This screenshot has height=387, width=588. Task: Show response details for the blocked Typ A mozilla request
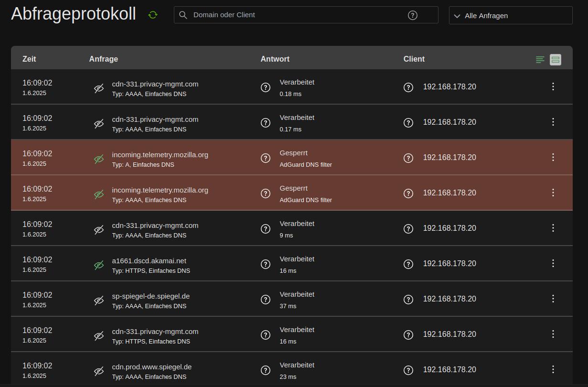click(x=266, y=158)
